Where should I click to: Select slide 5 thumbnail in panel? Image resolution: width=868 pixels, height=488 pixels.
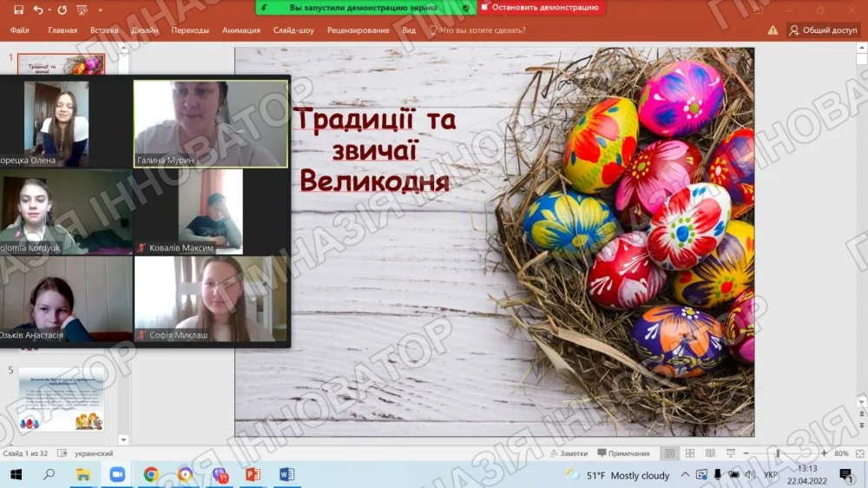61,399
